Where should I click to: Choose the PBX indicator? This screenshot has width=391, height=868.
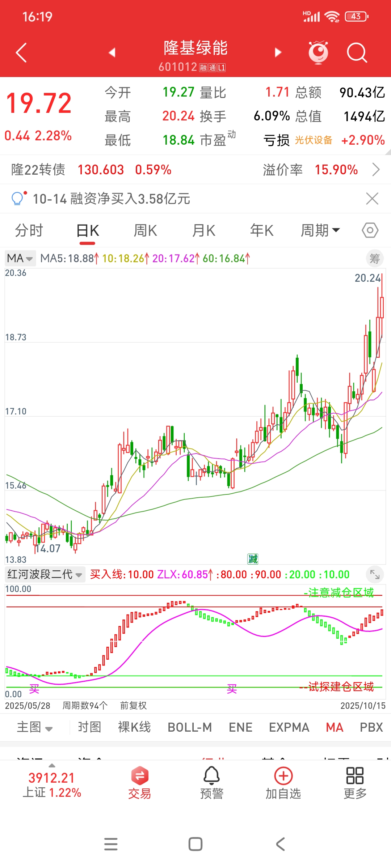(x=371, y=727)
